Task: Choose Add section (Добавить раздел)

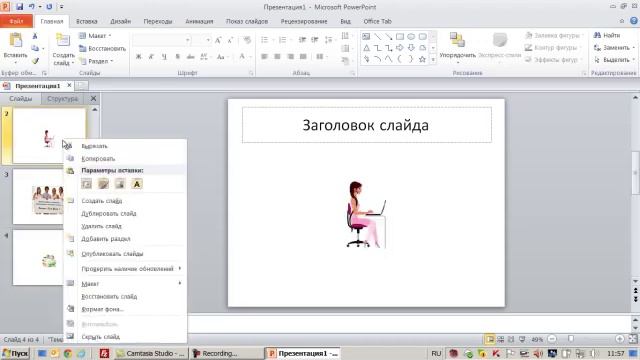Action: (125, 239)
